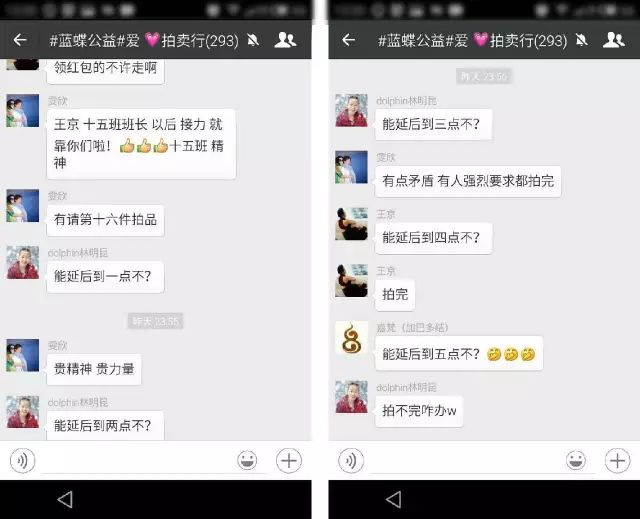Open plus attachments menu in right chat

click(618, 461)
